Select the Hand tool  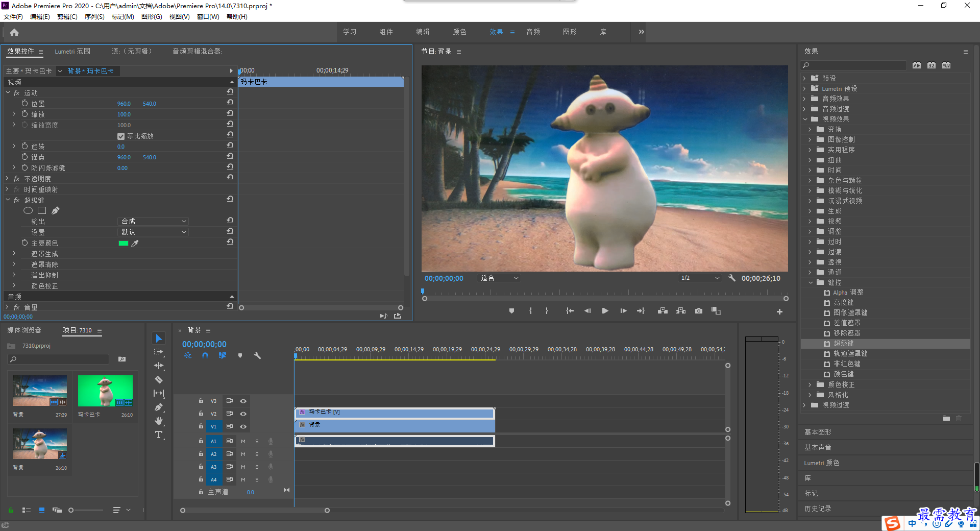(159, 421)
